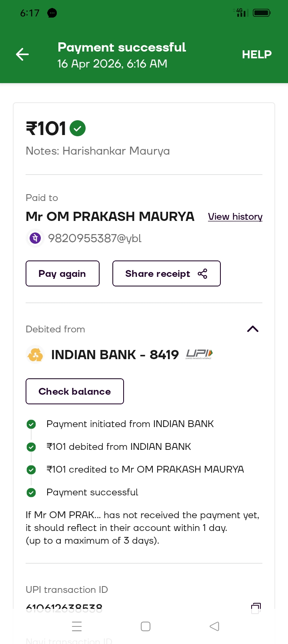Copy the UPI transaction ID
288x644 pixels.
(x=256, y=608)
